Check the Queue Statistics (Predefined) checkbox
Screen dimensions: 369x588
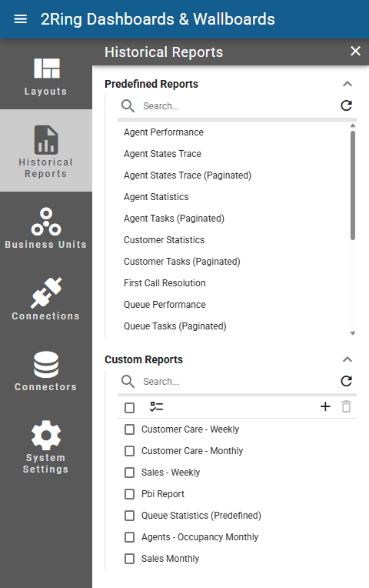pyautogui.click(x=130, y=516)
